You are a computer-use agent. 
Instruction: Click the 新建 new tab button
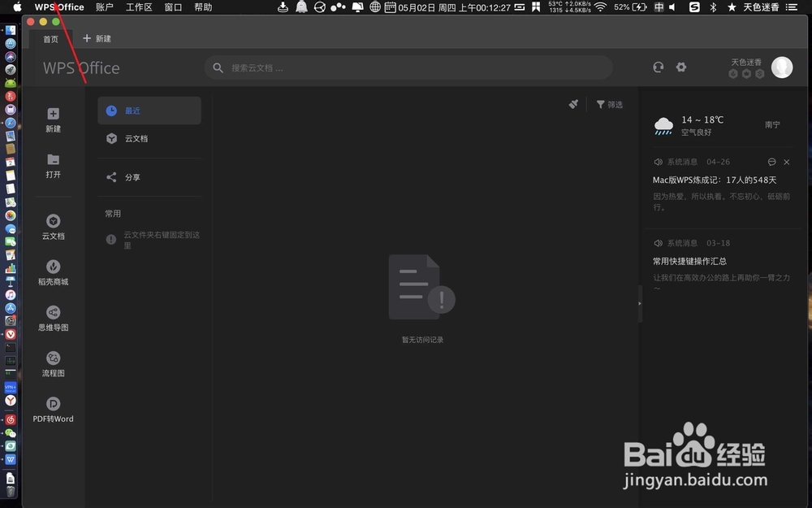(x=97, y=38)
